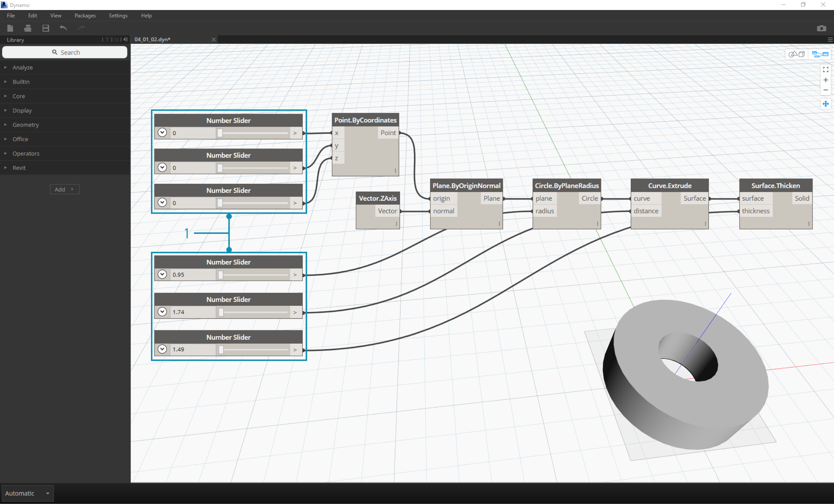Click the slider thumb of the 1.74 Number Slider
834x504 pixels.
pos(221,312)
